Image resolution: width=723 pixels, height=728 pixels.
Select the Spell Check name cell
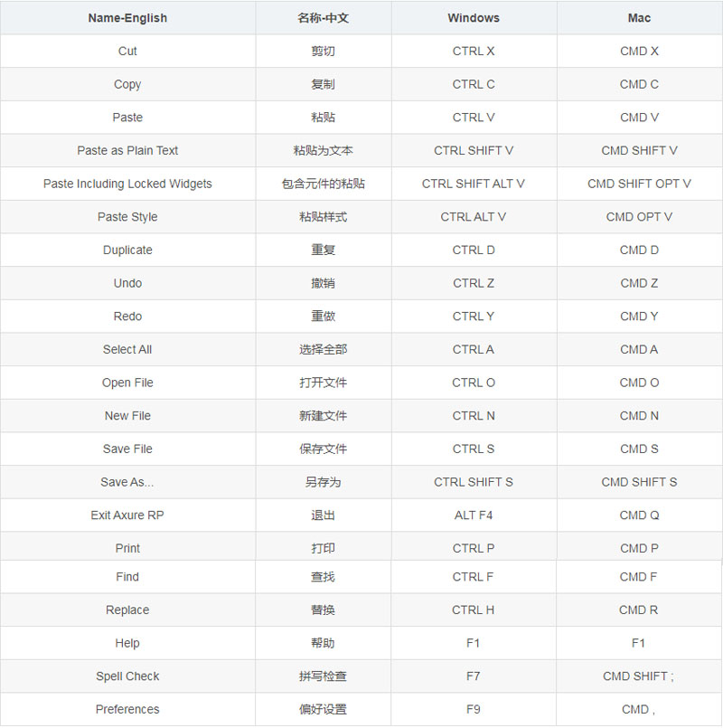[x=127, y=676]
